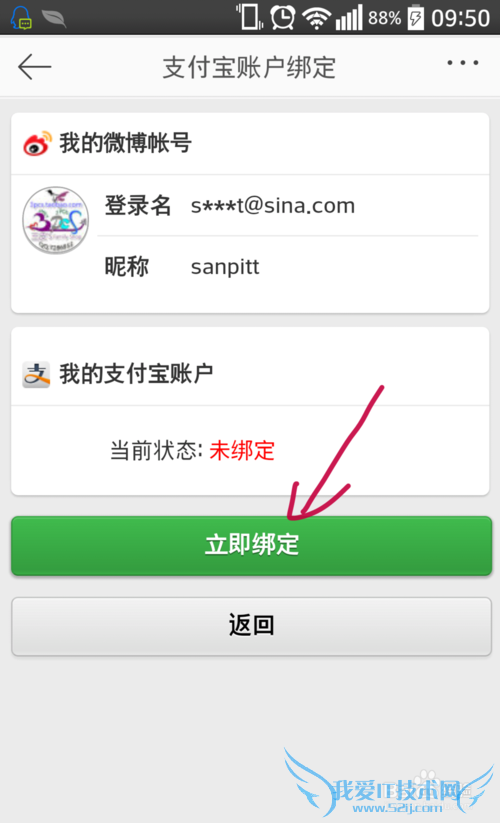
Task: Click the 返回 button
Action: 251,626
